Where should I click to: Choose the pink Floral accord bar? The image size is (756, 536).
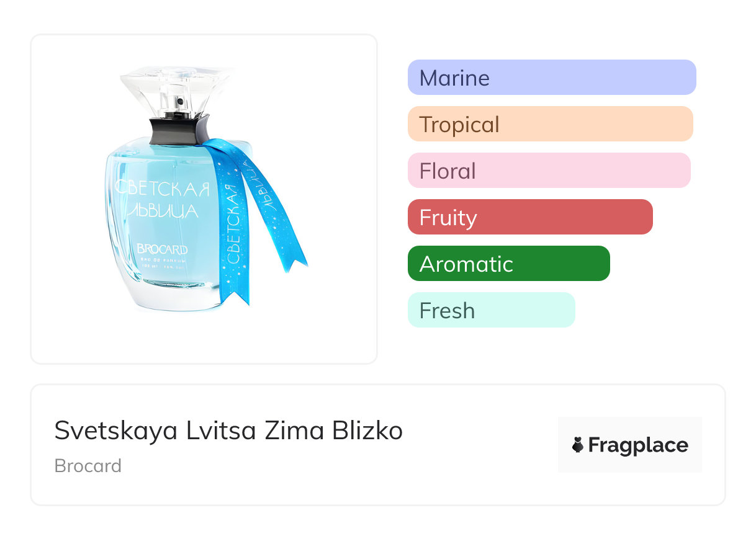coord(549,171)
